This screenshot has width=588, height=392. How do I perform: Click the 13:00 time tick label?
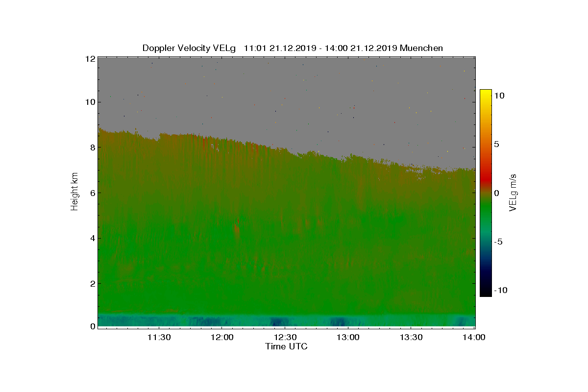348,337
